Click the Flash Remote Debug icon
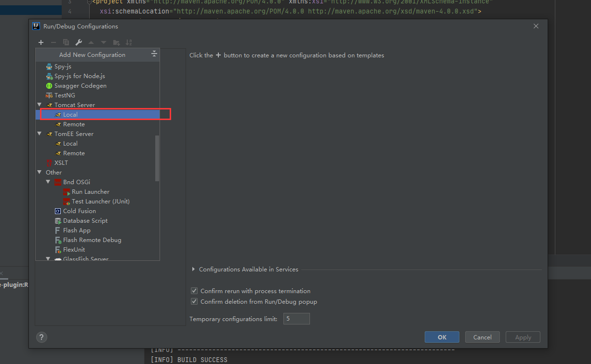 pyautogui.click(x=58, y=240)
